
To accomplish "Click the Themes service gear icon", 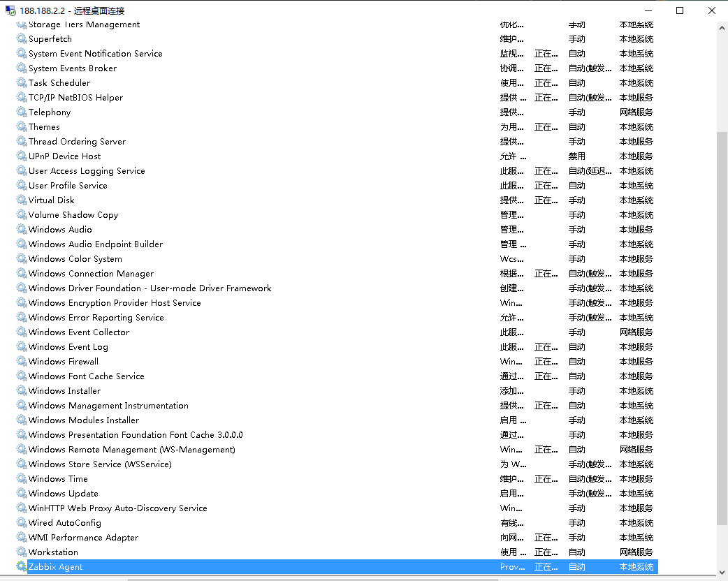I will point(22,126).
